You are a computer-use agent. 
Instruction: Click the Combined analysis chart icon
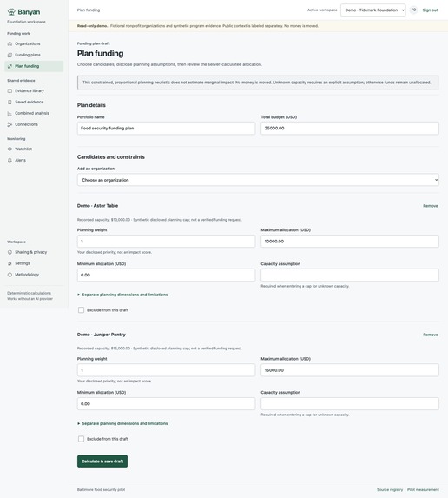(10, 113)
